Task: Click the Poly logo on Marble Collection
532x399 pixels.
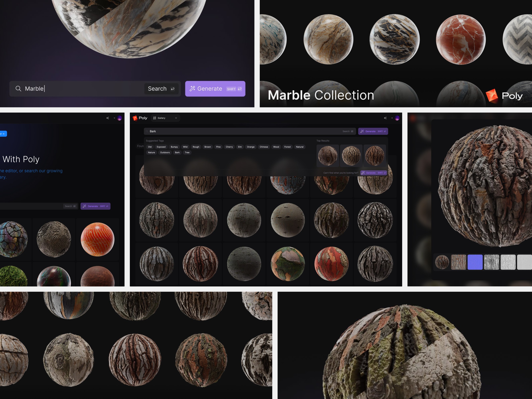Action: (504, 96)
